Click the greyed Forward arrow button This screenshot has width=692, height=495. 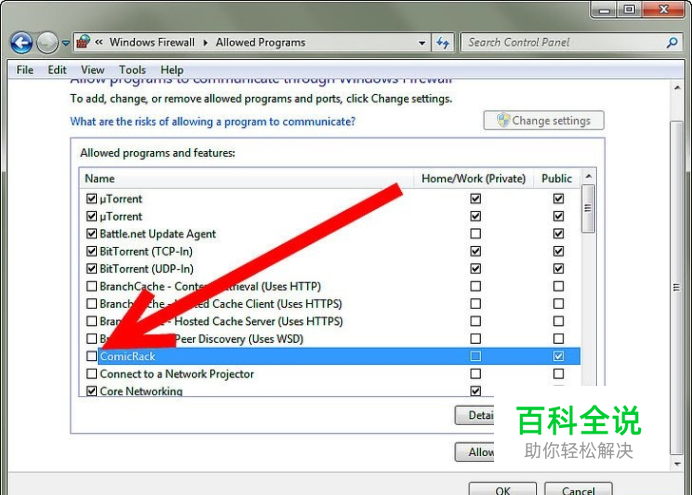(47, 43)
